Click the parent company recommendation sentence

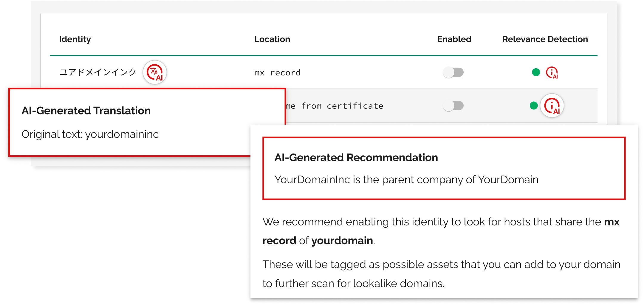(406, 180)
